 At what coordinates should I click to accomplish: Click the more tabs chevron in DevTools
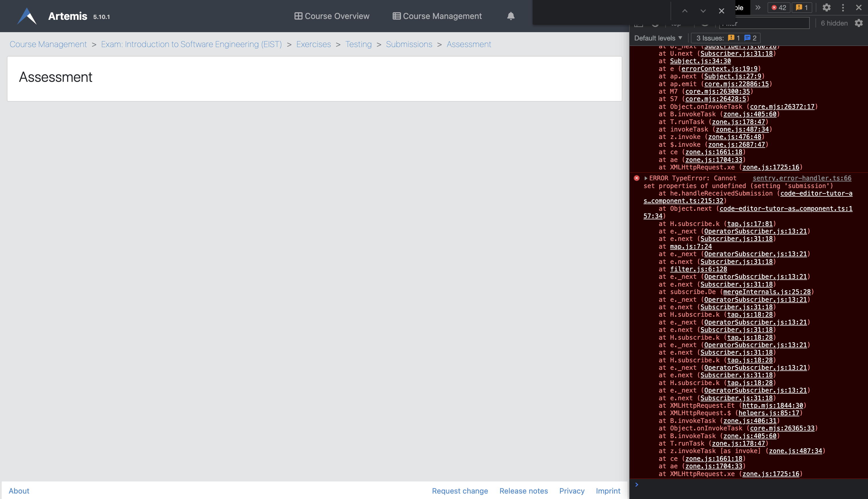(758, 7)
